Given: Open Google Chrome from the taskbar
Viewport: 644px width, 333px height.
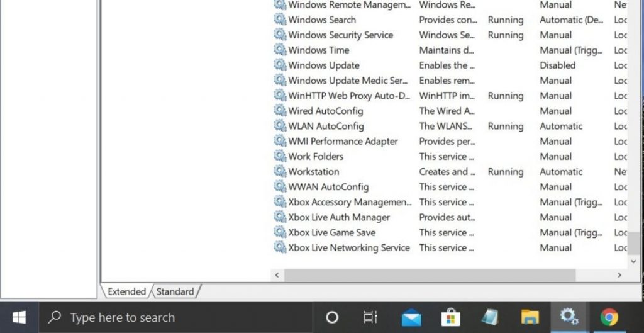Looking at the screenshot, I should click(608, 317).
